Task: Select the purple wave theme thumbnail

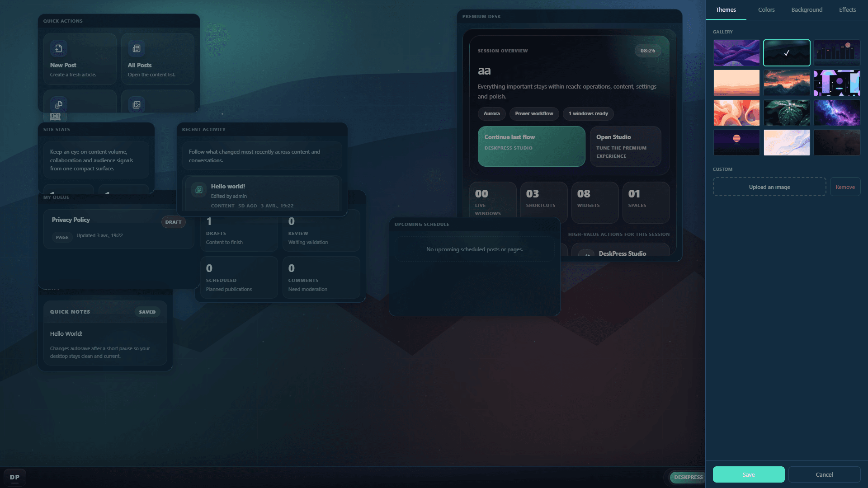Action: 736,53
